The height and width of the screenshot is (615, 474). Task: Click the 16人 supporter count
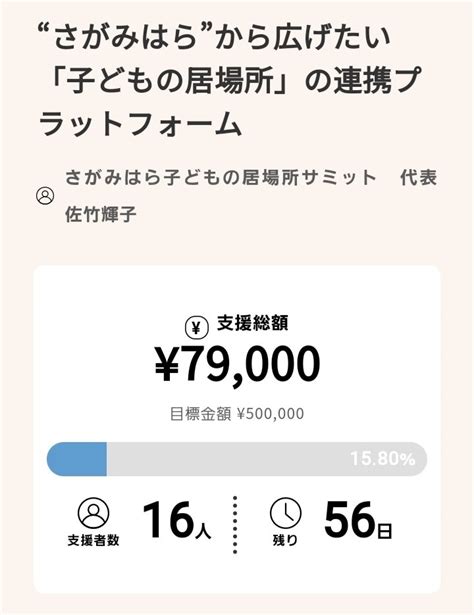(x=177, y=520)
